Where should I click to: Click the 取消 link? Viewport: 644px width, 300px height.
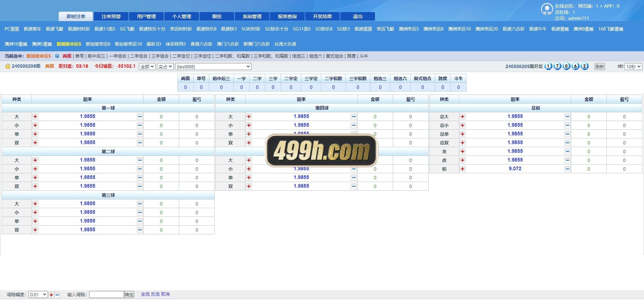165,294
